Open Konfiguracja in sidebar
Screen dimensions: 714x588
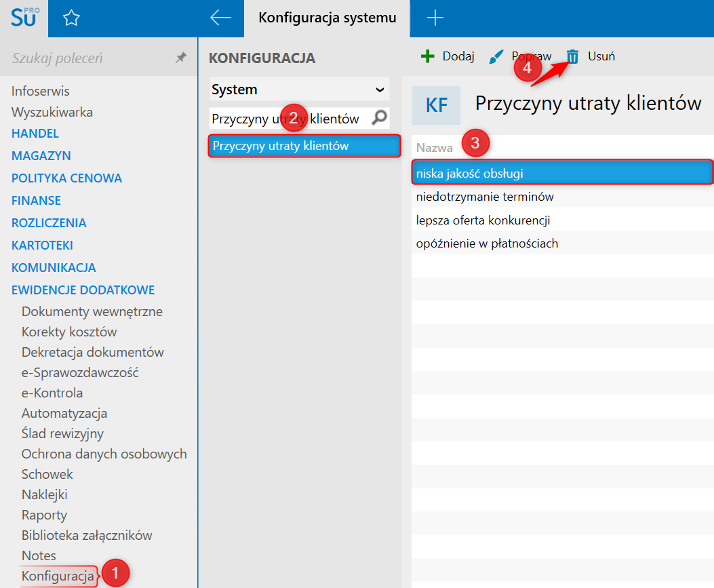[x=58, y=576]
